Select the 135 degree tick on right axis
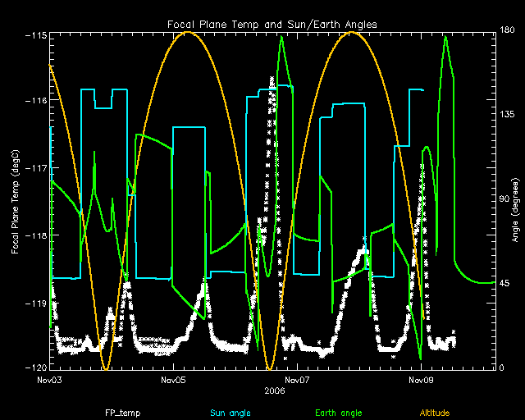The width and height of the screenshot is (525, 420). [505, 116]
